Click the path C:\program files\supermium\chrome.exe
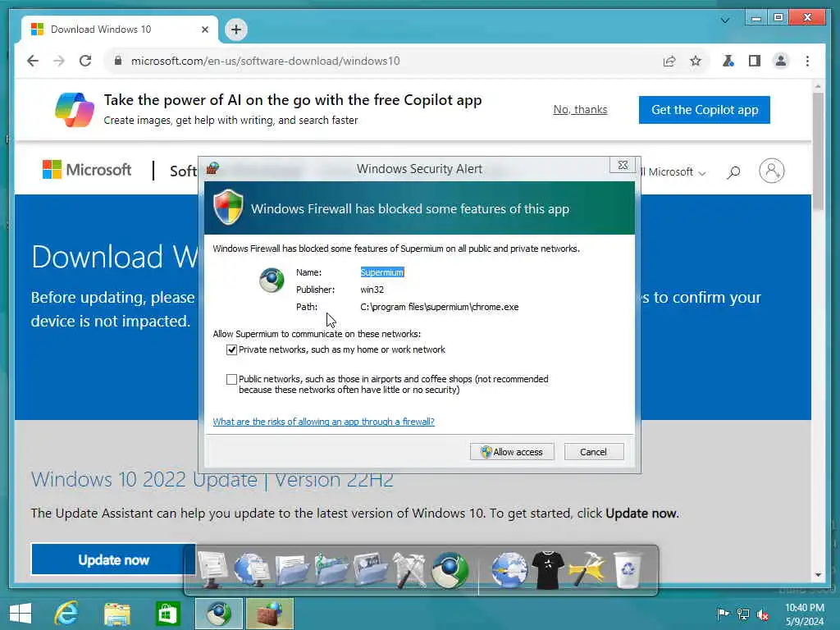This screenshot has width=840, height=630. click(440, 307)
